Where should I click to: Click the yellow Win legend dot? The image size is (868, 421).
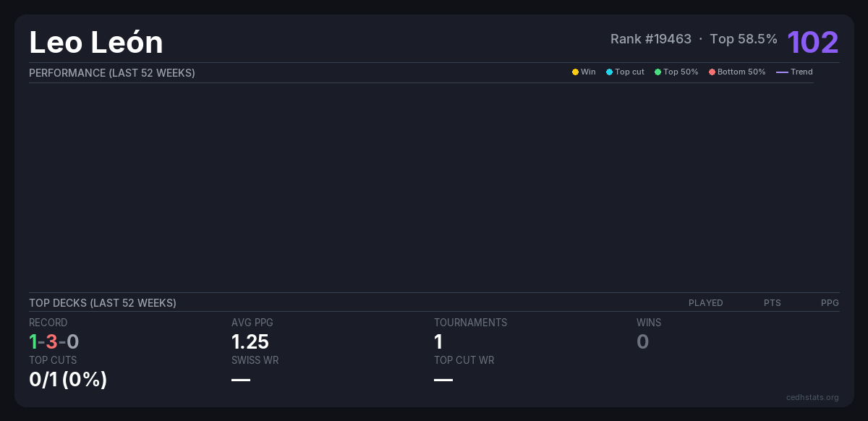[x=575, y=72]
